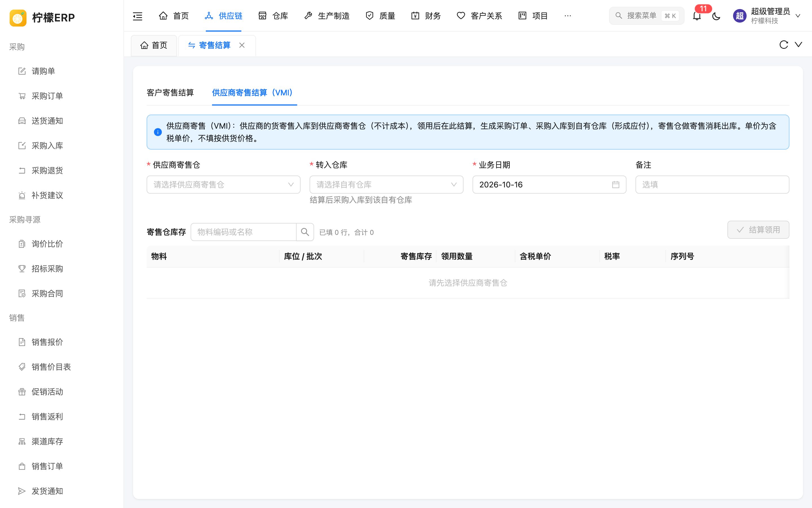Switch to the 客户寄售结算 tab
The height and width of the screenshot is (508, 812).
(x=170, y=93)
